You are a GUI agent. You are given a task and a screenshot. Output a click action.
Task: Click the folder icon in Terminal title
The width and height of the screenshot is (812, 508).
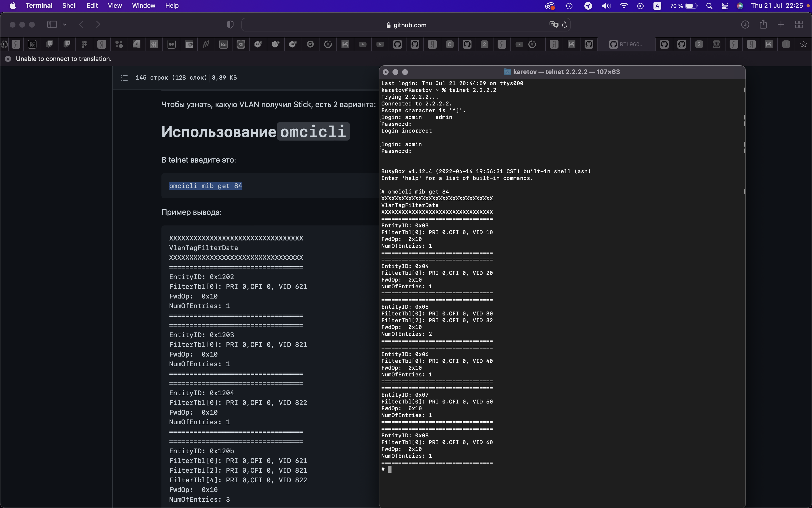507,72
